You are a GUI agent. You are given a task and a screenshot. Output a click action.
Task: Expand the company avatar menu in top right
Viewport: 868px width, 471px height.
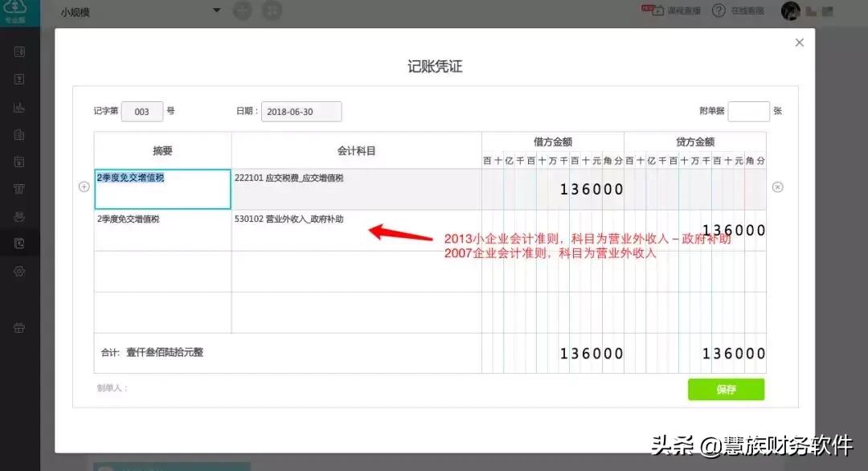790,11
